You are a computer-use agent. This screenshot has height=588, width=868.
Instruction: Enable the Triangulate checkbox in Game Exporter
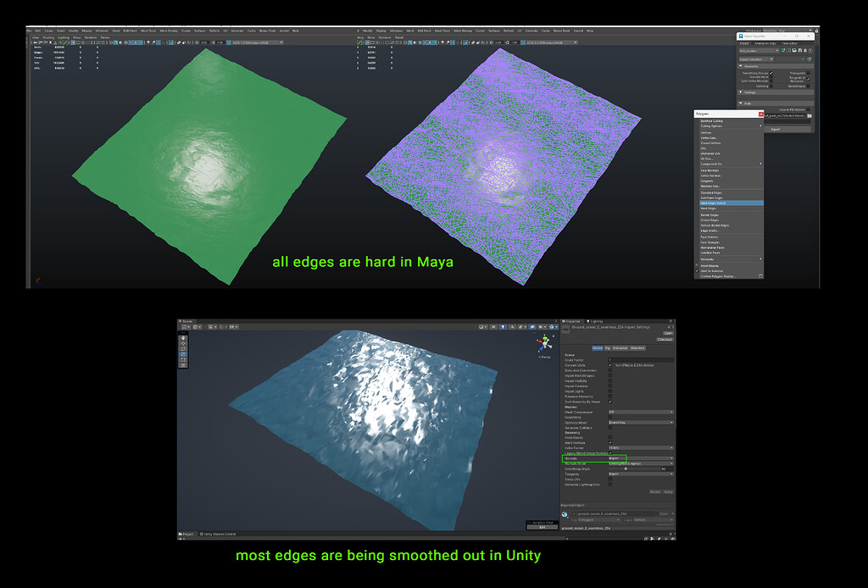808,72
